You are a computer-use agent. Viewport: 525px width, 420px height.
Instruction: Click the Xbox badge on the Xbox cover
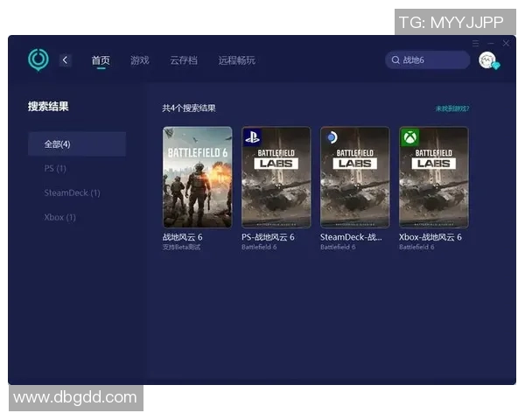tap(409, 137)
